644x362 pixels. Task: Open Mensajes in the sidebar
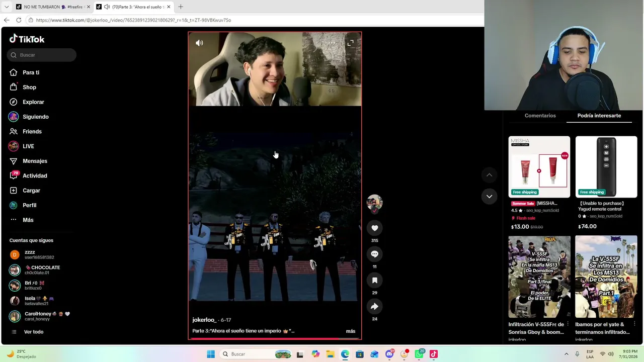pos(28,161)
